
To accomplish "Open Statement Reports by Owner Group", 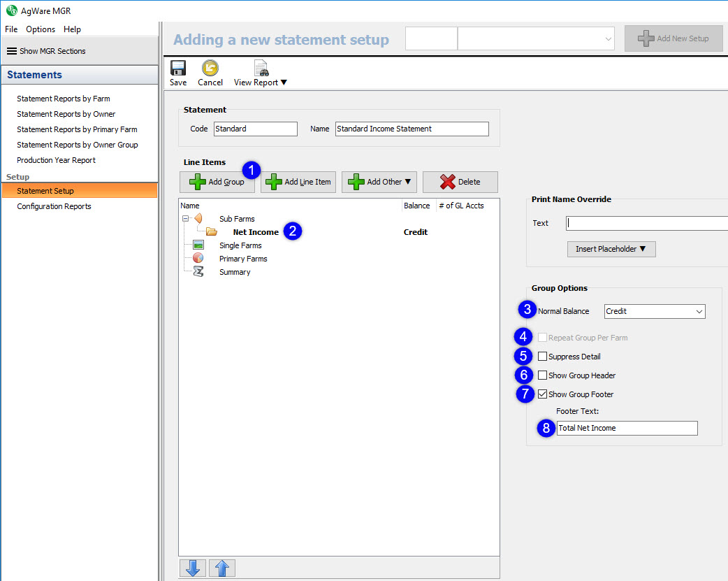I will pyautogui.click(x=77, y=145).
